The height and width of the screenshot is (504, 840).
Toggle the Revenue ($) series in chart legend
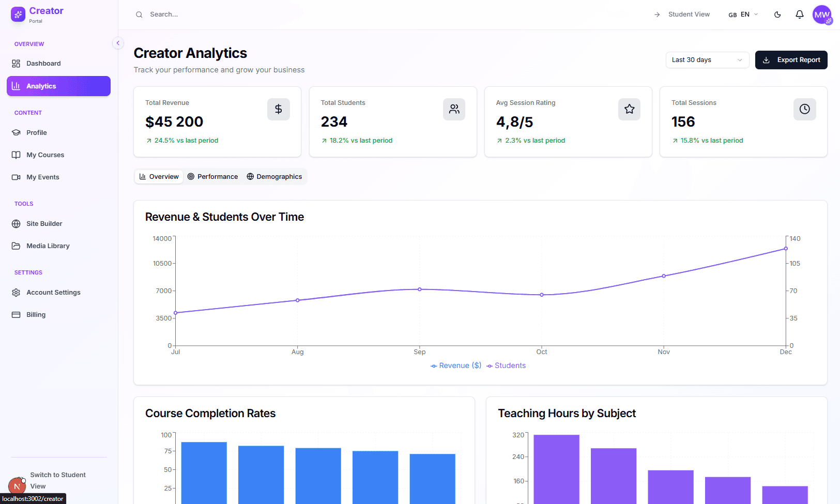click(x=456, y=365)
